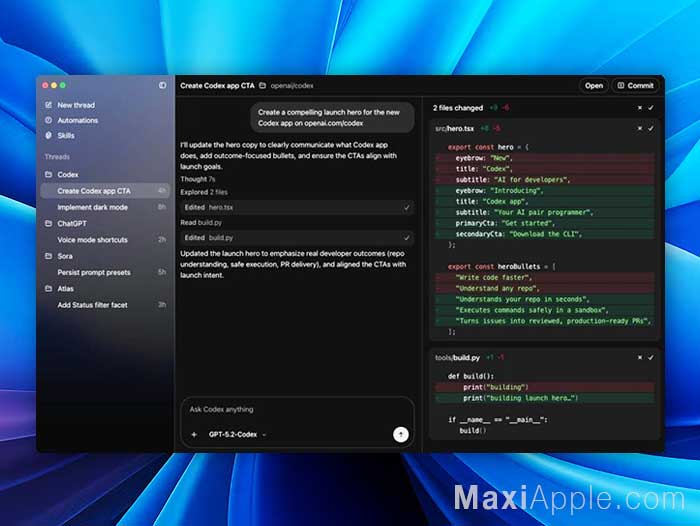Accept changes in src/hero.tsx

[651, 128]
